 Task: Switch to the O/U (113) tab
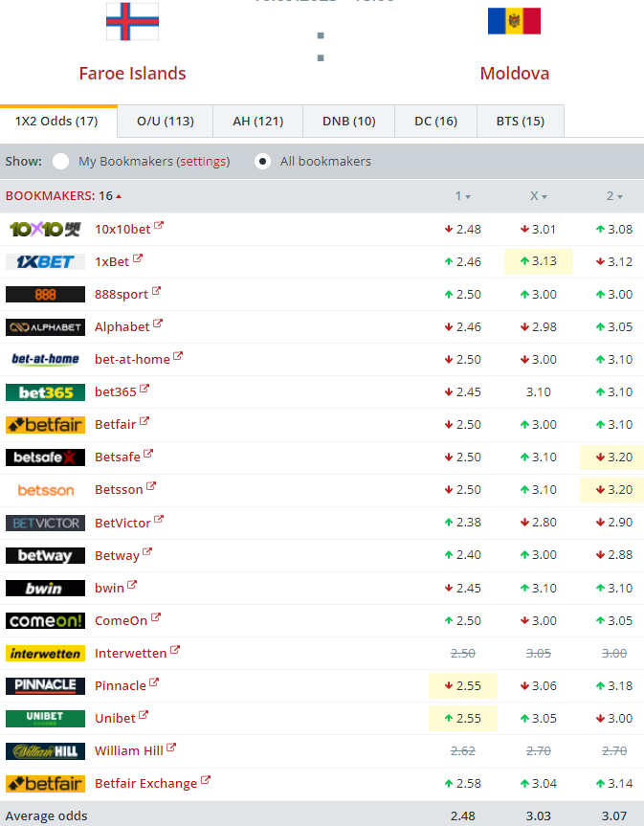166,122
